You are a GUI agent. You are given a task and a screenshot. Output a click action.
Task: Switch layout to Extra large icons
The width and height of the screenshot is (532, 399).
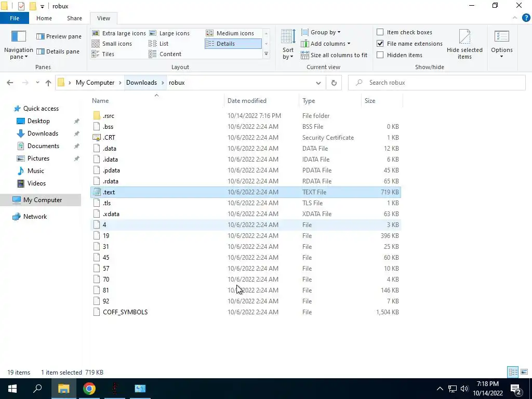119,33
